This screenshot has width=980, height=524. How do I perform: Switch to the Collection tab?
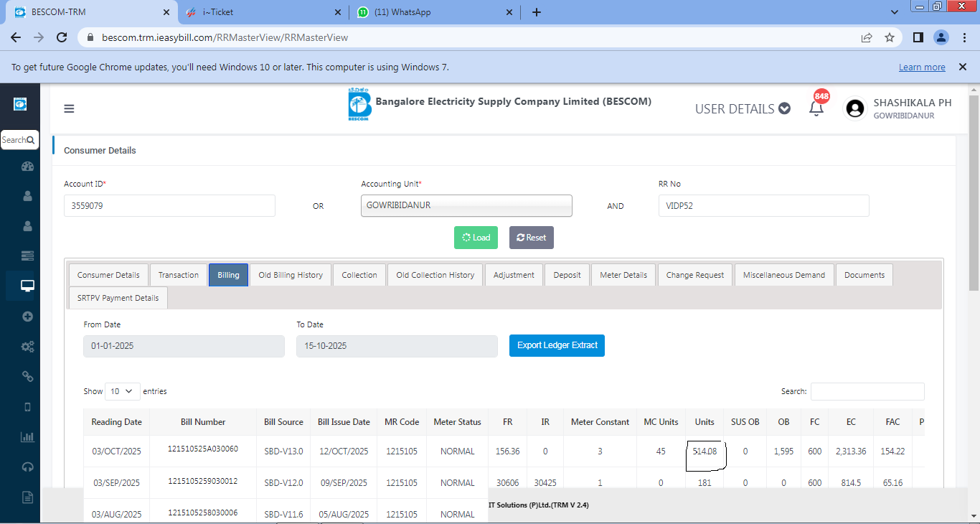[359, 275]
